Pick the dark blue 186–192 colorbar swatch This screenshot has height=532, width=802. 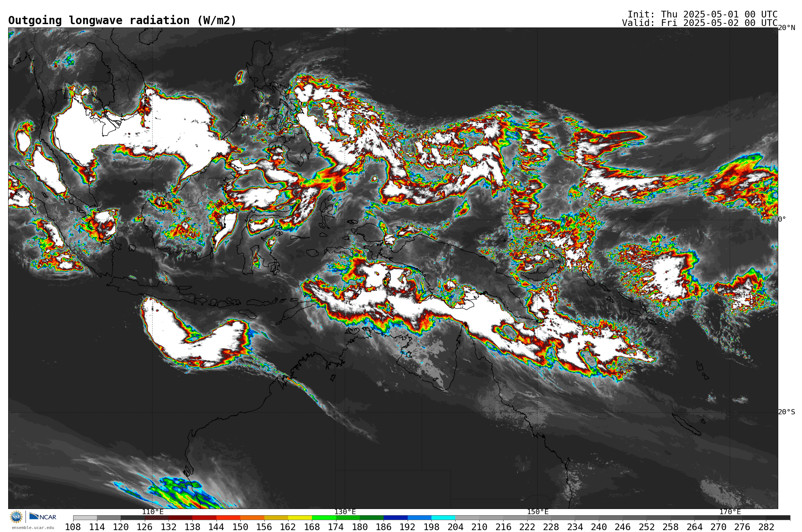(395, 518)
